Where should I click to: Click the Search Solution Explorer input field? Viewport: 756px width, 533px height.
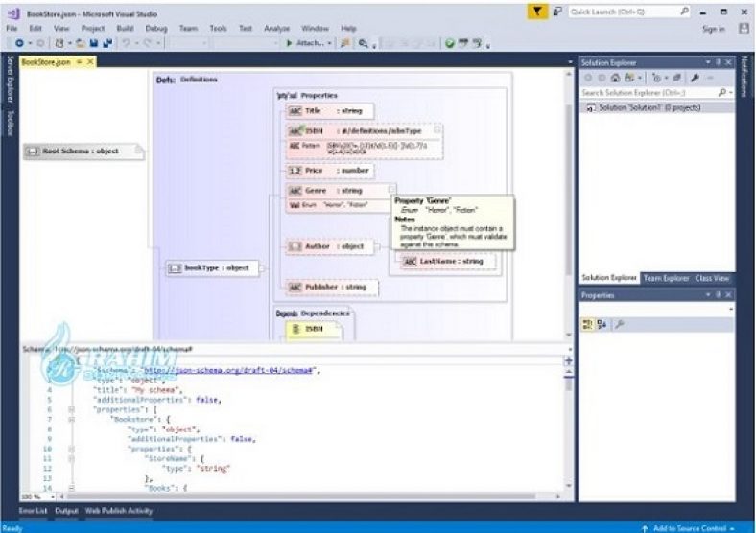point(649,93)
